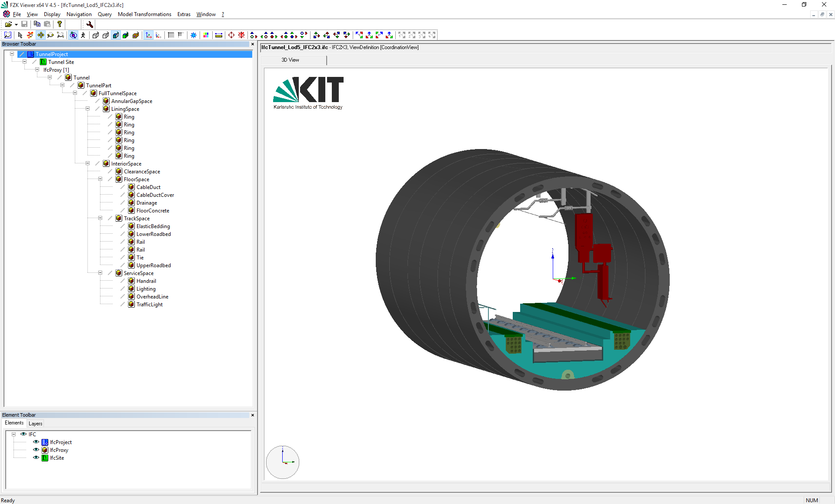Viewport: 835px width, 504px height.
Task: Collapse the FullTunnelSpace node
Action: (75, 93)
